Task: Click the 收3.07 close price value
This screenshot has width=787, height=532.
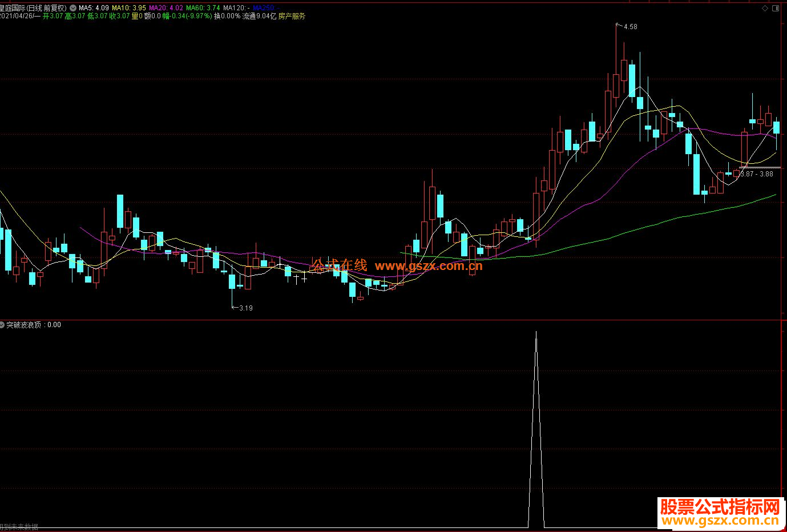Action: pyautogui.click(x=119, y=17)
